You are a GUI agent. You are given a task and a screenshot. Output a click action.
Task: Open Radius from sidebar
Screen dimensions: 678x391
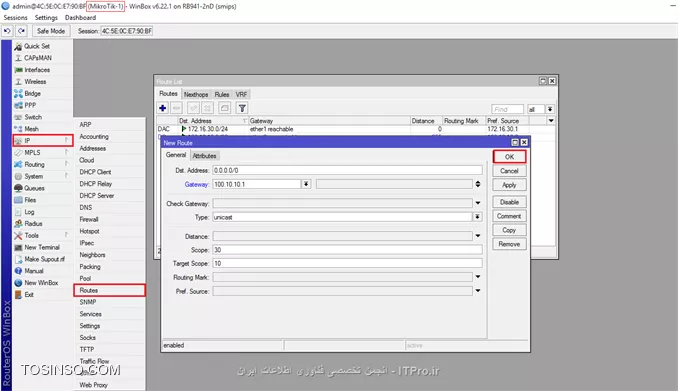[x=33, y=224]
